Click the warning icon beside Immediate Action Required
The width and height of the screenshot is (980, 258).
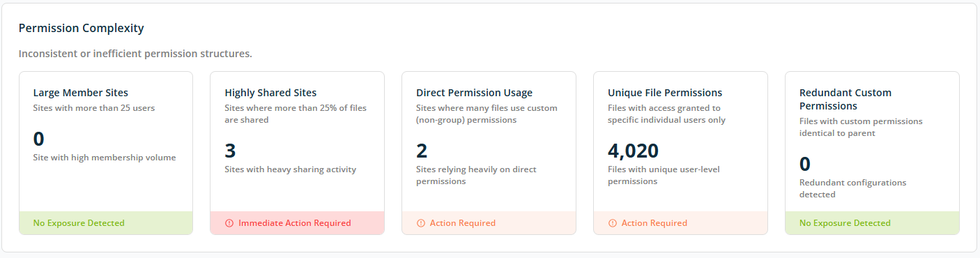click(229, 223)
